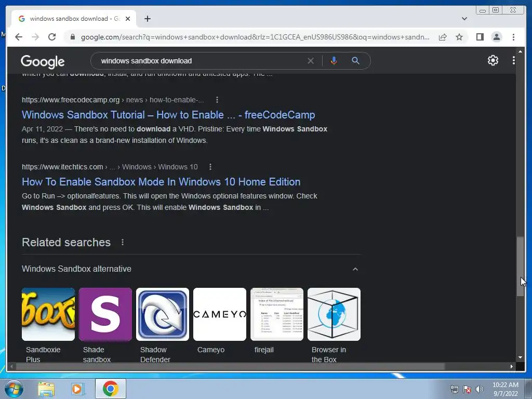Open the freeCodeCamp result options menu

tap(217, 100)
